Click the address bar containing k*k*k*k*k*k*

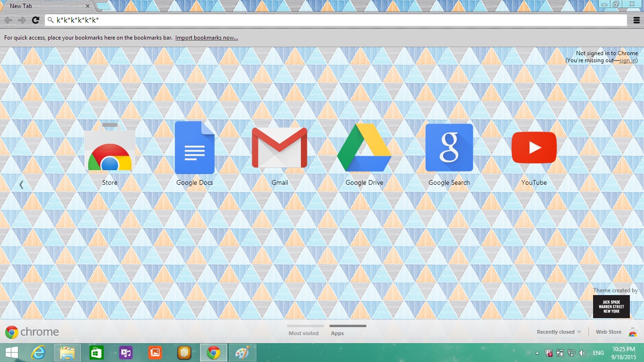pyautogui.click(x=336, y=20)
